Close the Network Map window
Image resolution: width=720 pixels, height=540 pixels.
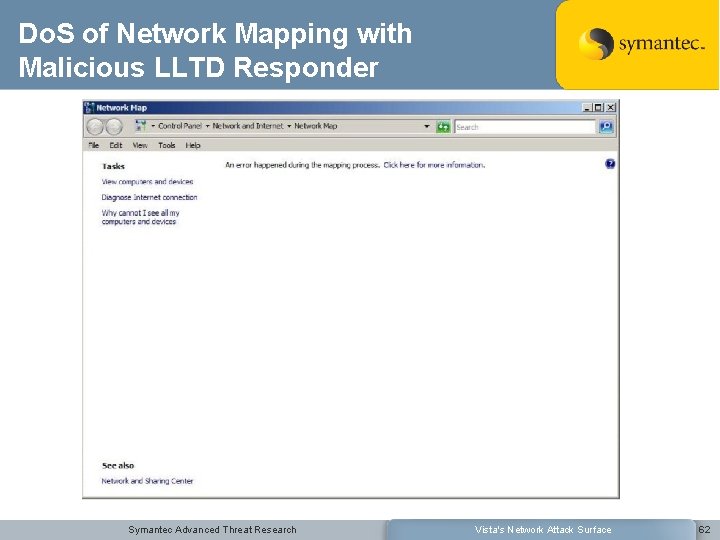[610, 108]
